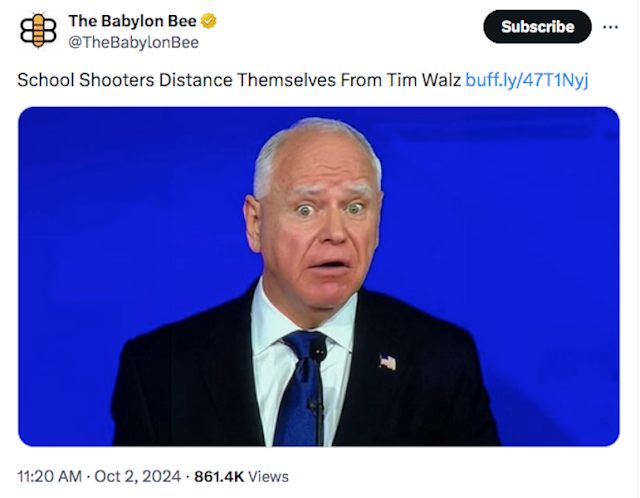Click the 11:20 AM timestamp
Image resolution: width=640 pixels, height=498 pixels.
click(x=49, y=476)
